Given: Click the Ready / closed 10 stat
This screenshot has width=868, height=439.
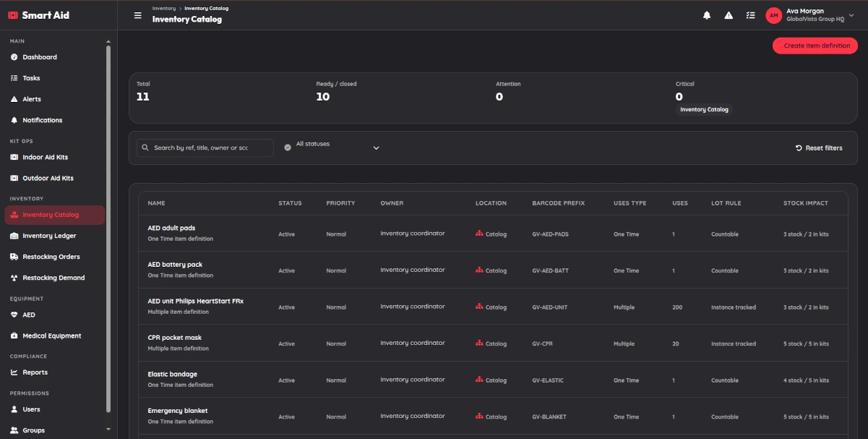Looking at the screenshot, I should pyautogui.click(x=336, y=92).
